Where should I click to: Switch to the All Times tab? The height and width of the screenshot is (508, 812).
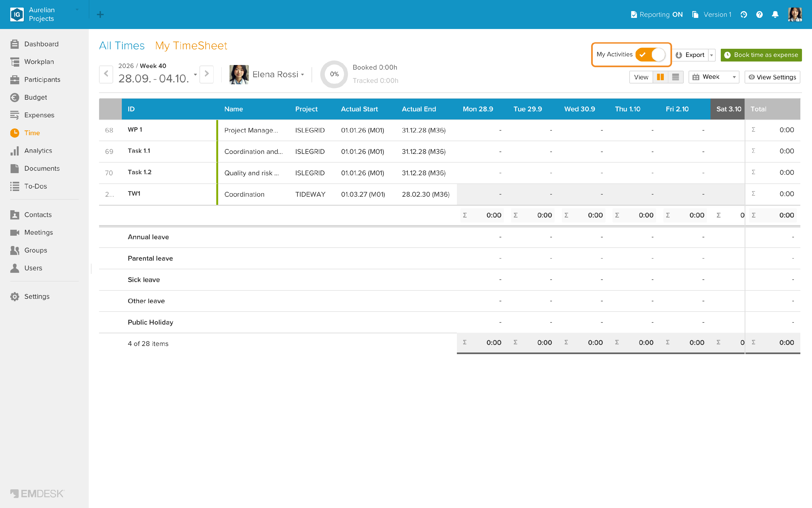click(x=122, y=46)
